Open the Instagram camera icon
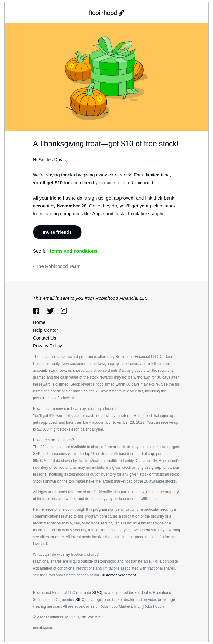 coord(64,311)
